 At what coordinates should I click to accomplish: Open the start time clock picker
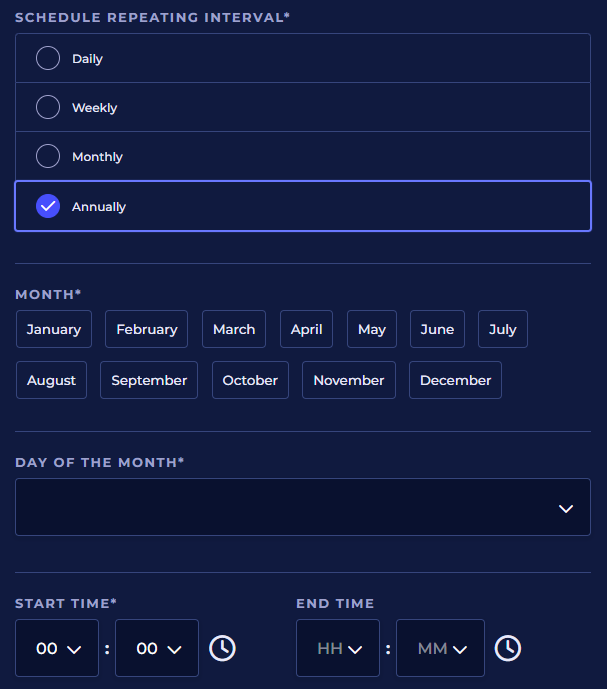[x=222, y=648]
